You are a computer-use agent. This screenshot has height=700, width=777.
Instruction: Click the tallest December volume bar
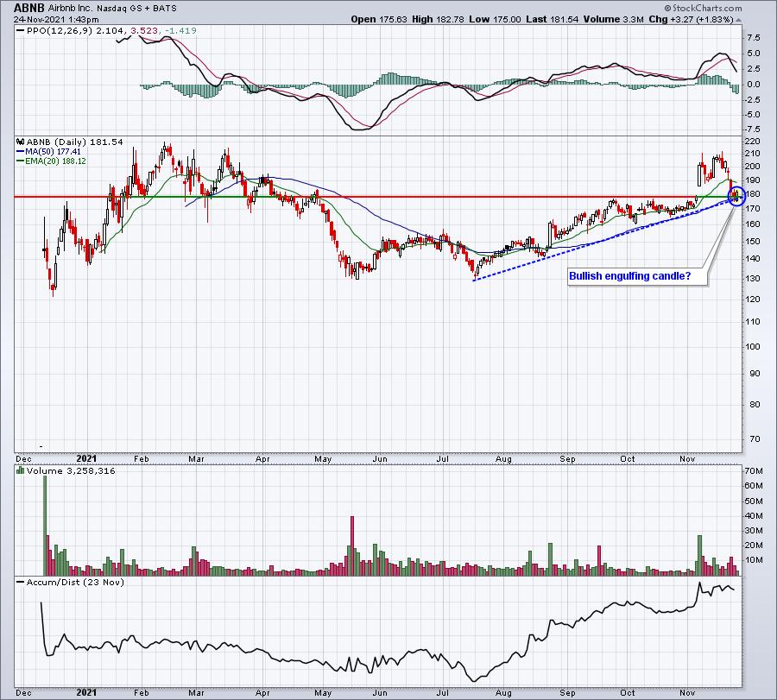(x=45, y=525)
